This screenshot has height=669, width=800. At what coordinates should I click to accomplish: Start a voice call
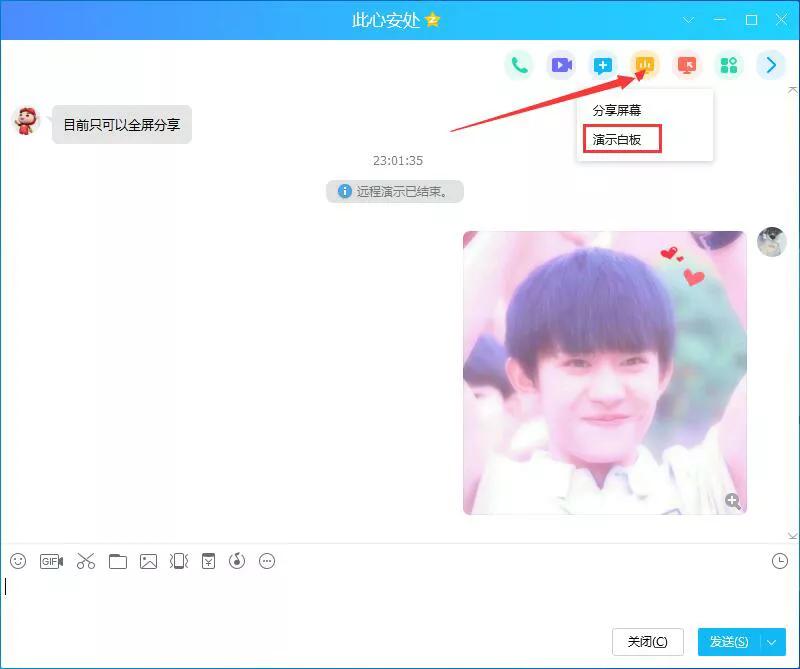[519, 65]
